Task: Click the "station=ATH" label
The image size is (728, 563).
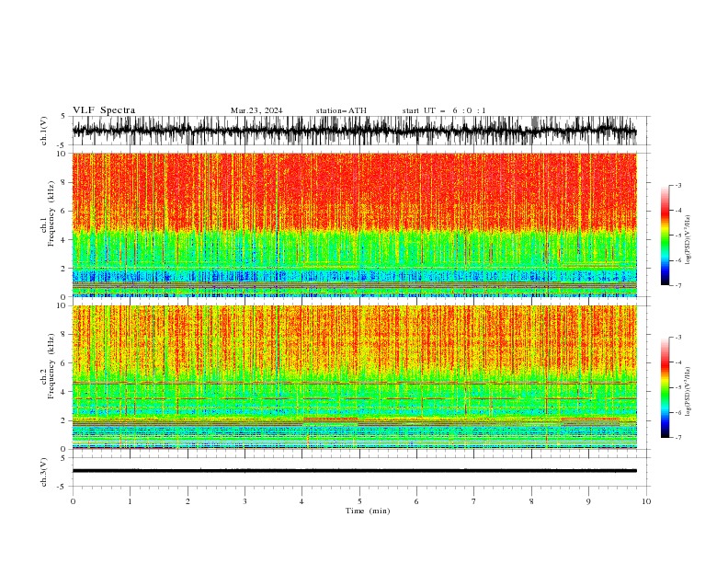Action: 341,110
